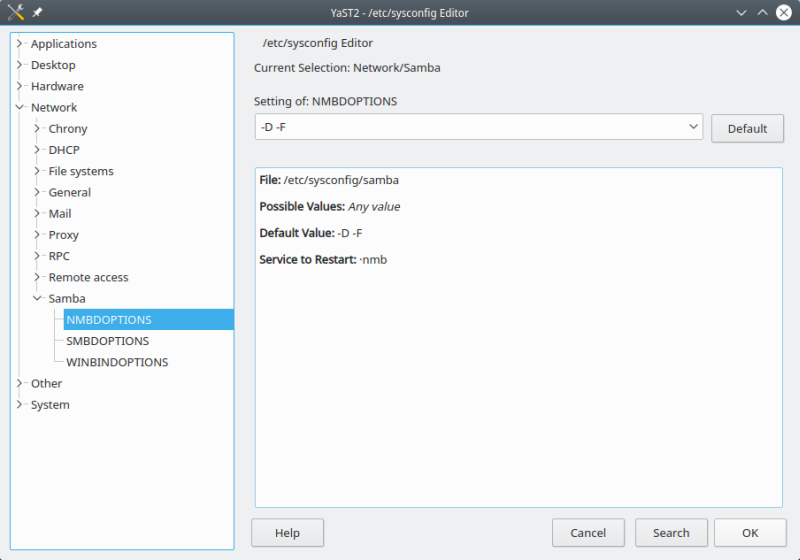Select the Chrony label in tree
800x560 pixels.
point(68,129)
